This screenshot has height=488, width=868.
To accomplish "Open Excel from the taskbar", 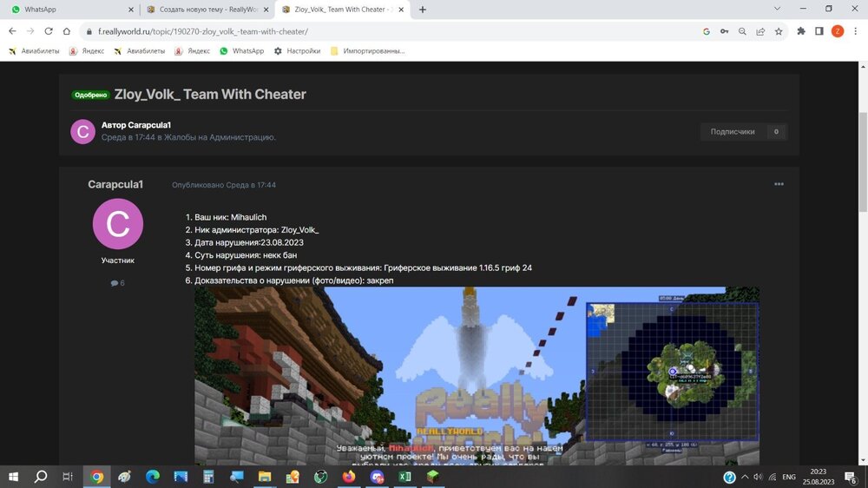I will (x=405, y=477).
